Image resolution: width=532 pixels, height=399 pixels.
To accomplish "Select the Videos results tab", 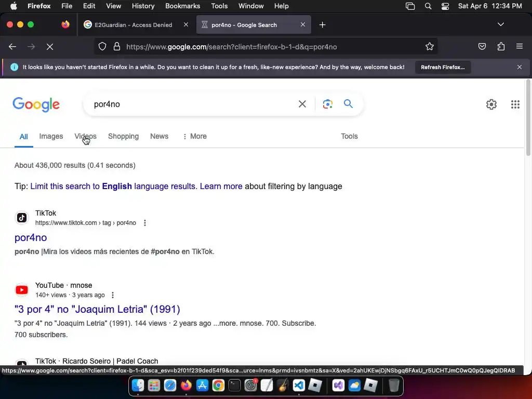I will click(x=85, y=137).
